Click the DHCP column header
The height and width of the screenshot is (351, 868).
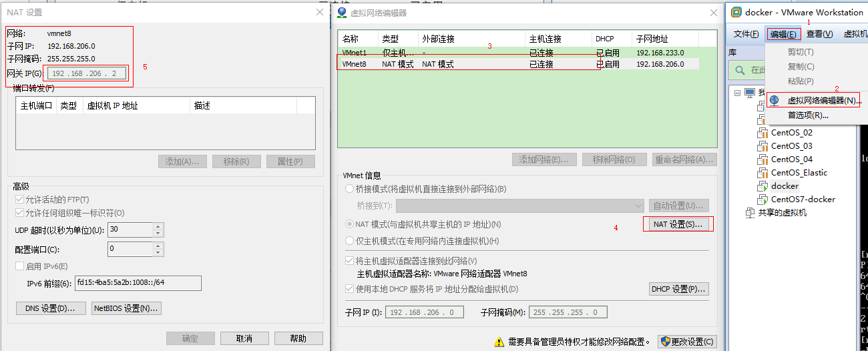[612, 39]
